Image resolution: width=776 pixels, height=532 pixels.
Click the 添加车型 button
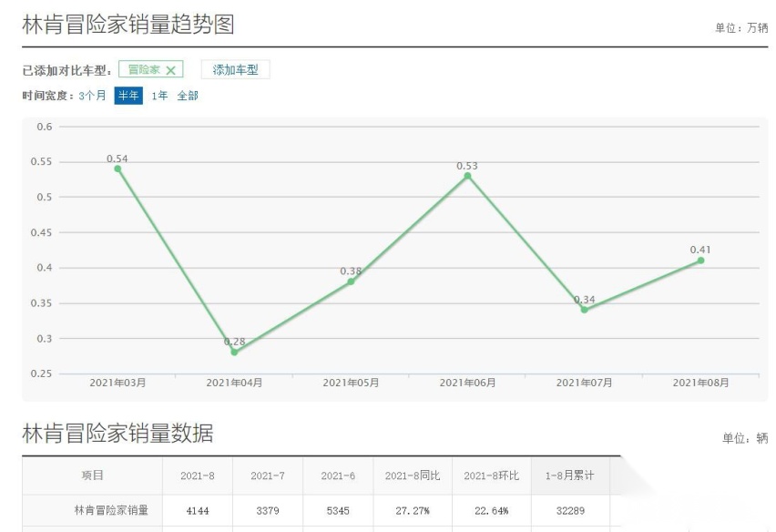236,70
